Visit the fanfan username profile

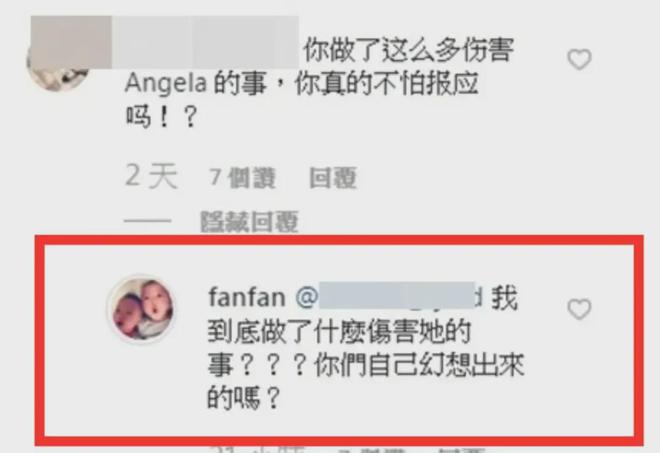247,297
